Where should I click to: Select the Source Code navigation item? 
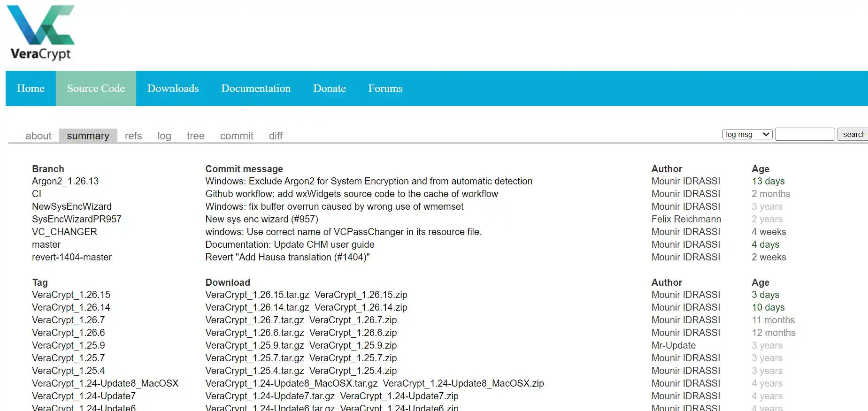96,88
